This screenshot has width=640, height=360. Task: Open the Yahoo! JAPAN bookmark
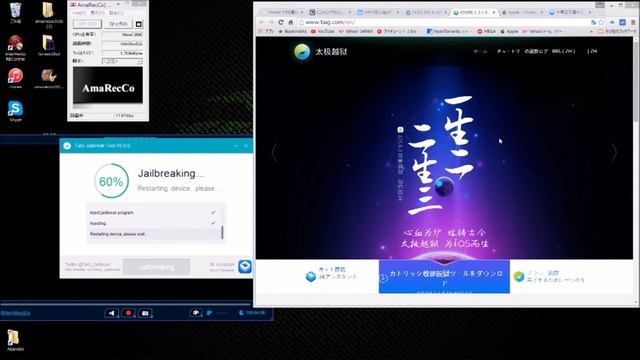[356, 31]
